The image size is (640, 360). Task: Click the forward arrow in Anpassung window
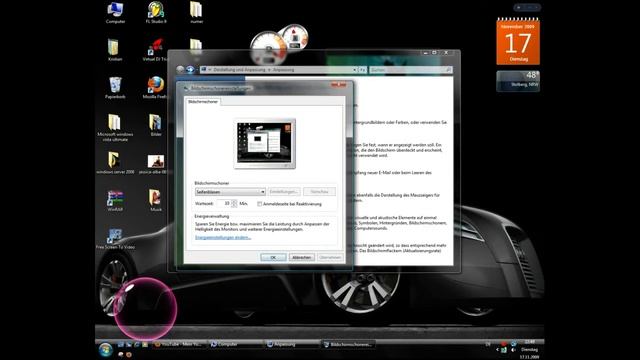coord(190,70)
